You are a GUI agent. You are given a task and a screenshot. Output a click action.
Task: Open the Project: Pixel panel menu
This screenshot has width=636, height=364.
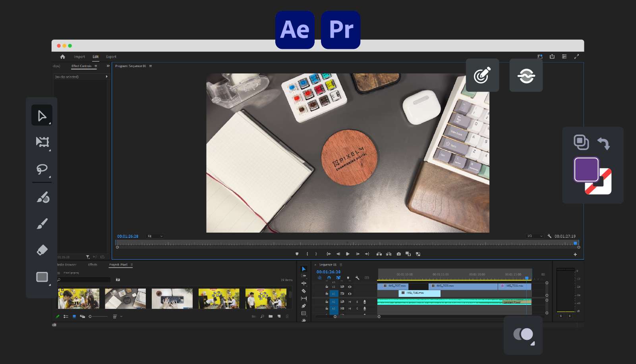(x=131, y=265)
